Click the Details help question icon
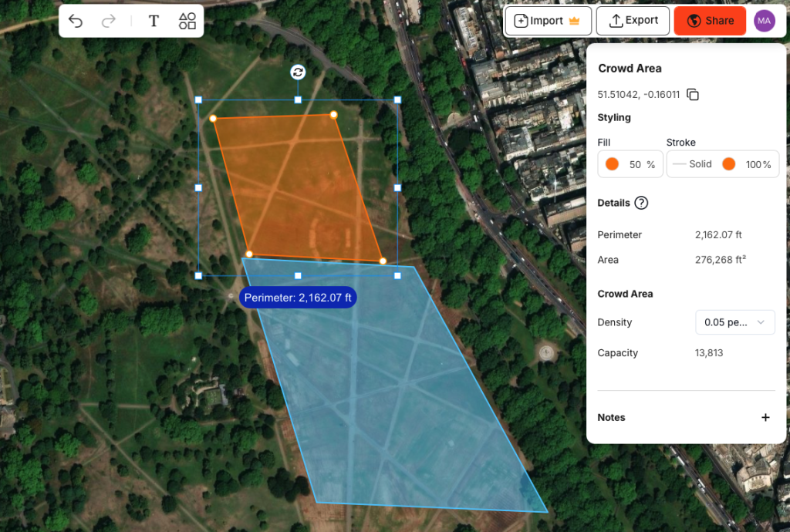This screenshot has height=532, width=790. click(641, 203)
